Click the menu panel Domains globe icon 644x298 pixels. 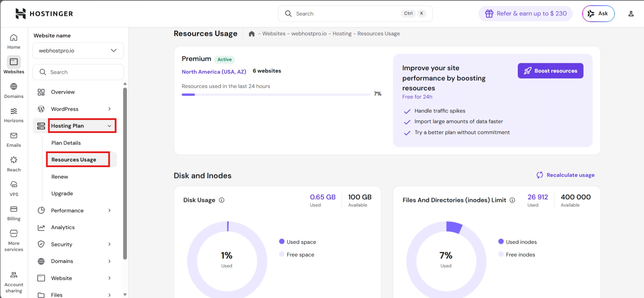tap(41, 261)
